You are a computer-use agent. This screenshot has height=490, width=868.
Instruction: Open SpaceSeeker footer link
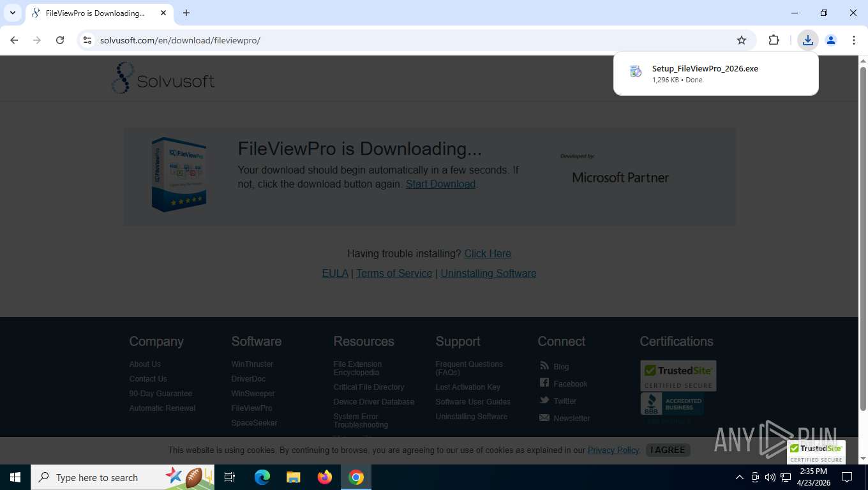[254, 423]
